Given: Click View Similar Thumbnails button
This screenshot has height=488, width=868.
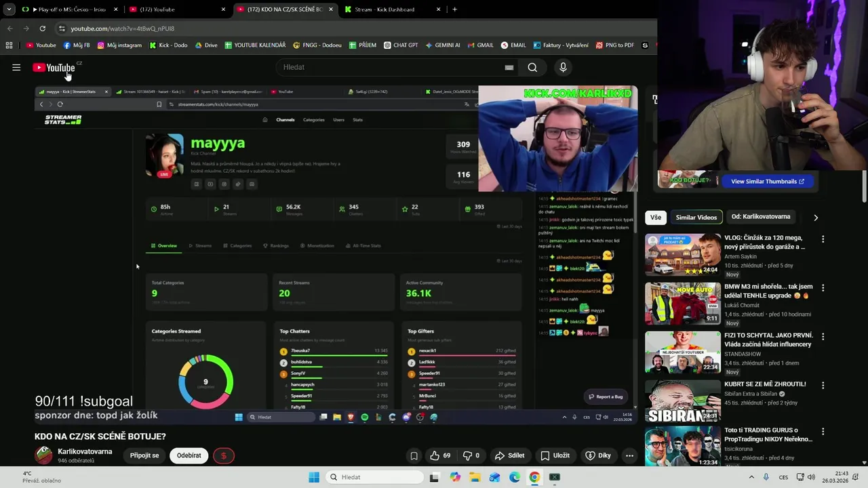Looking at the screenshot, I should pos(767,182).
